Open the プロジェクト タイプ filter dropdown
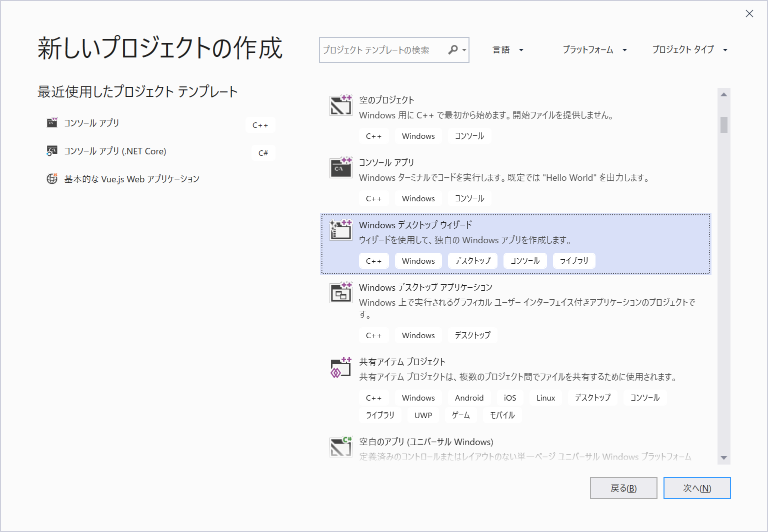Image resolution: width=768 pixels, height=532 pixels. pos(690,49)
